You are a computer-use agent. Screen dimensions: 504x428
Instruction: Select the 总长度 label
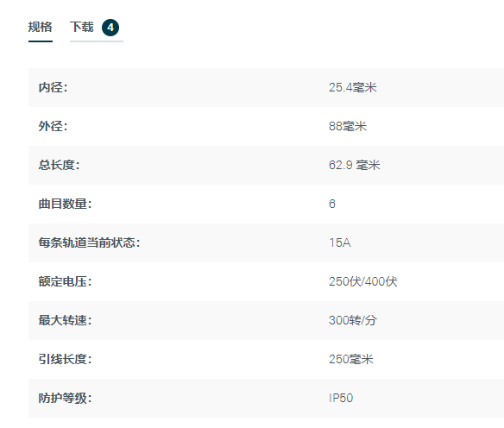point(60,165)
